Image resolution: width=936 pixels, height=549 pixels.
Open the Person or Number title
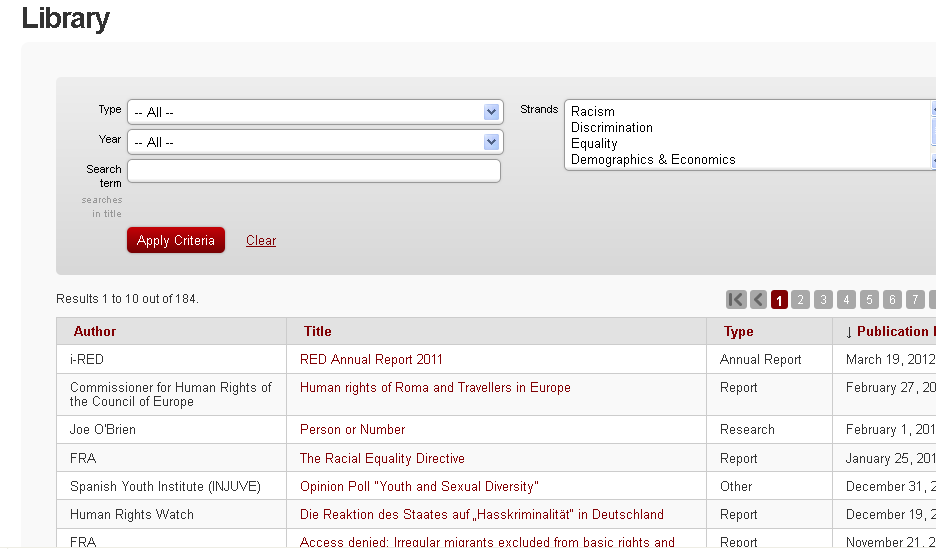tap(353, 429)
